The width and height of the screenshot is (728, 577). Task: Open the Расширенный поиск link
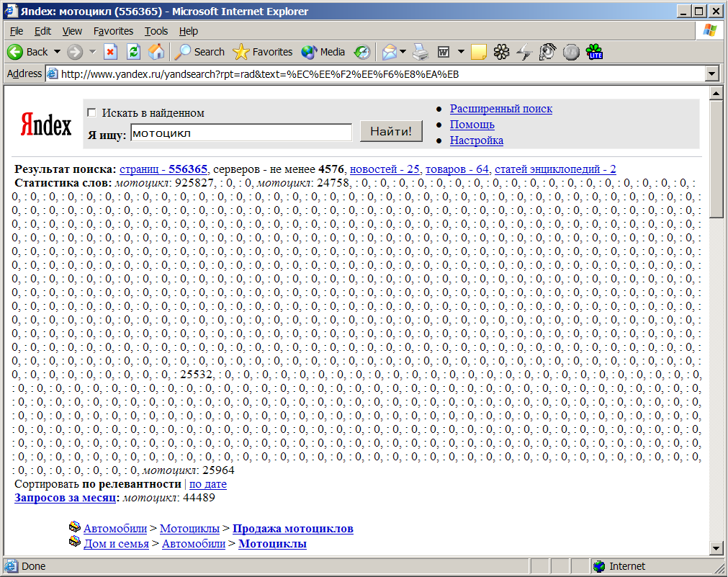click(501, 109)
